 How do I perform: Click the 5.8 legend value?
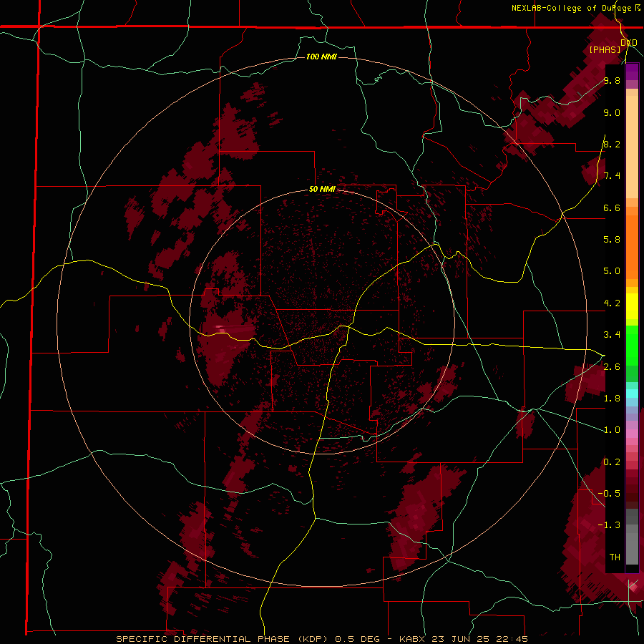click(x=612, y=239)
